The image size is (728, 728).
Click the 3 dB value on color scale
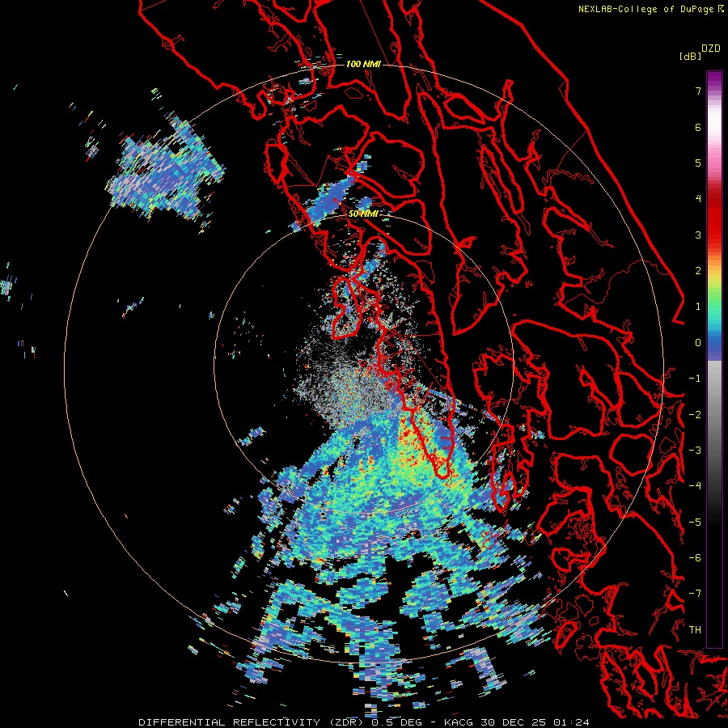coord(698,235)
